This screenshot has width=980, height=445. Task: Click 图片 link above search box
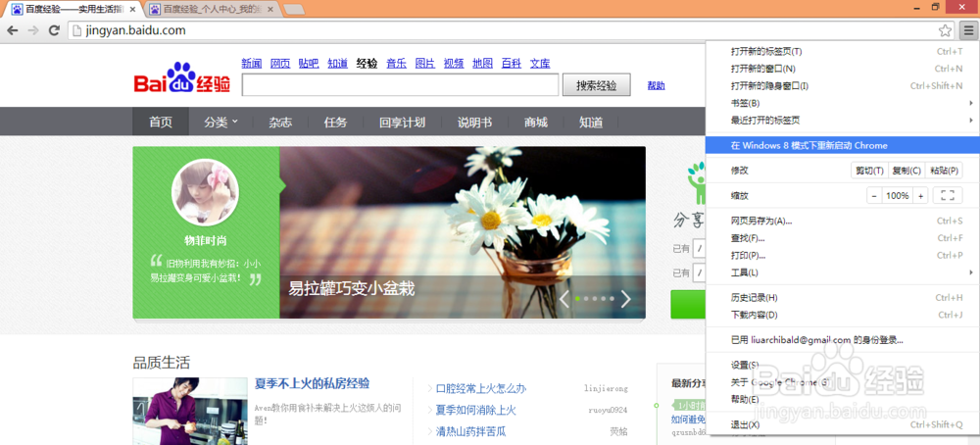point(425,63)
